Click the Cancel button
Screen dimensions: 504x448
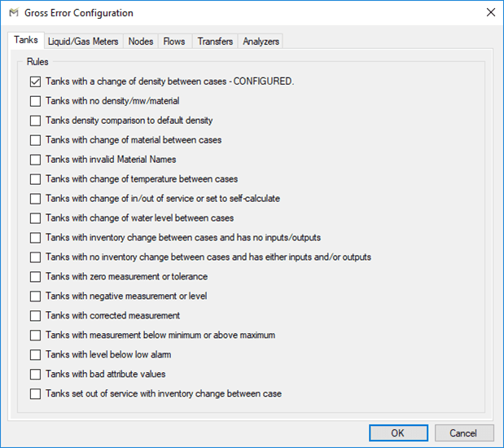(464, 433)
